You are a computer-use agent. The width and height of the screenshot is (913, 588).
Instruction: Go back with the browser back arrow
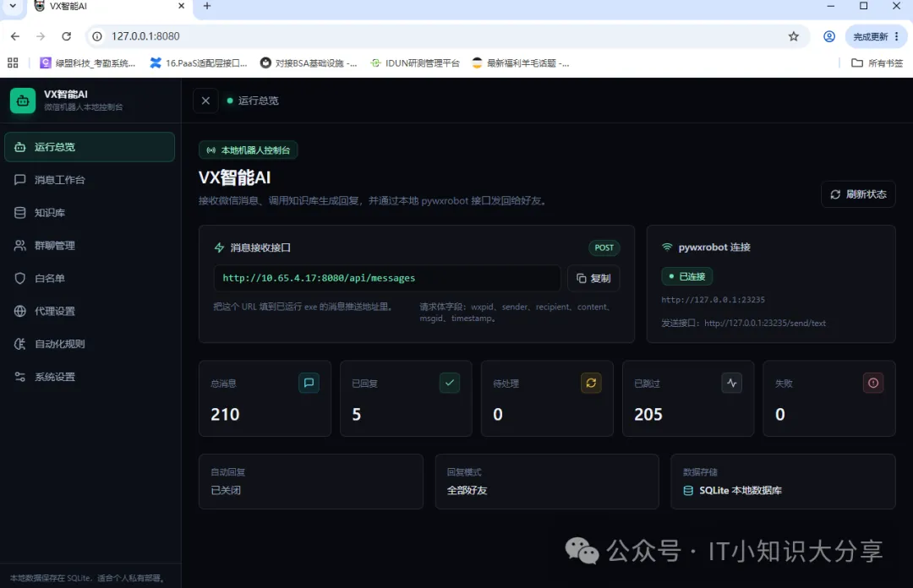click(15, 36)
